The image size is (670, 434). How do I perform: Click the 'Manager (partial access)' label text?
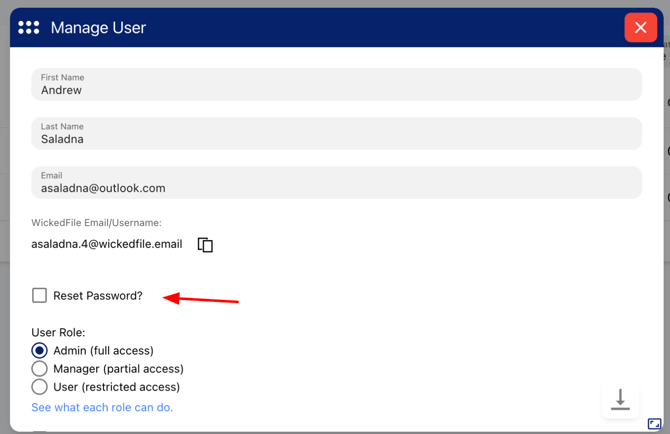(118, 369)
